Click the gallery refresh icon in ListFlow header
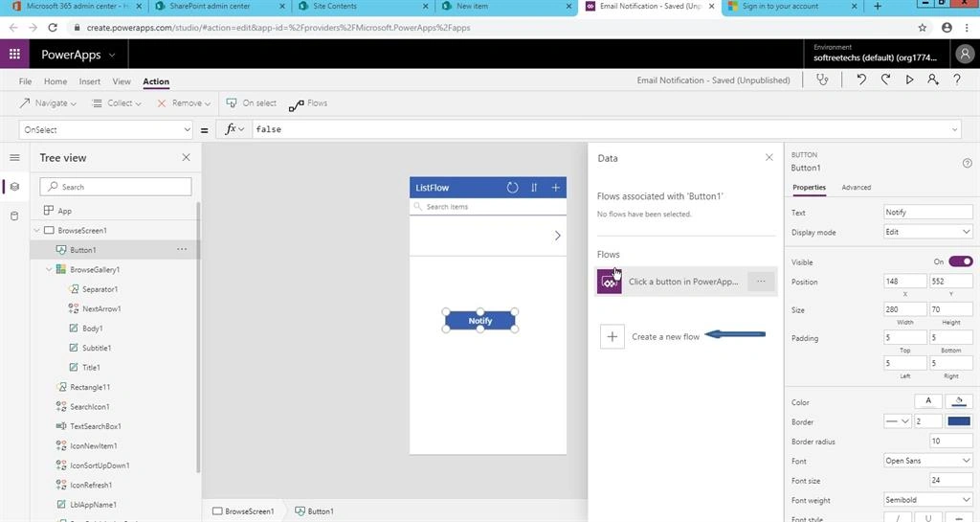 (x=513, y=188)
